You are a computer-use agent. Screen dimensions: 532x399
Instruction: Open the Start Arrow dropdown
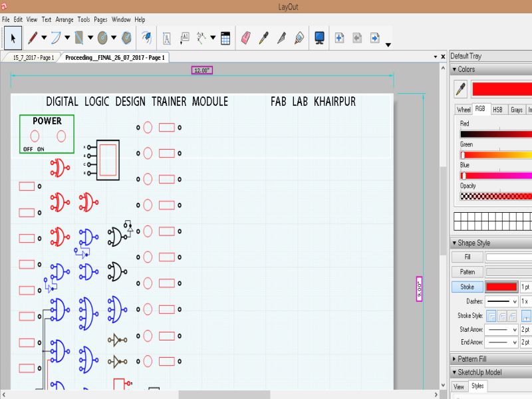(501, 329)
